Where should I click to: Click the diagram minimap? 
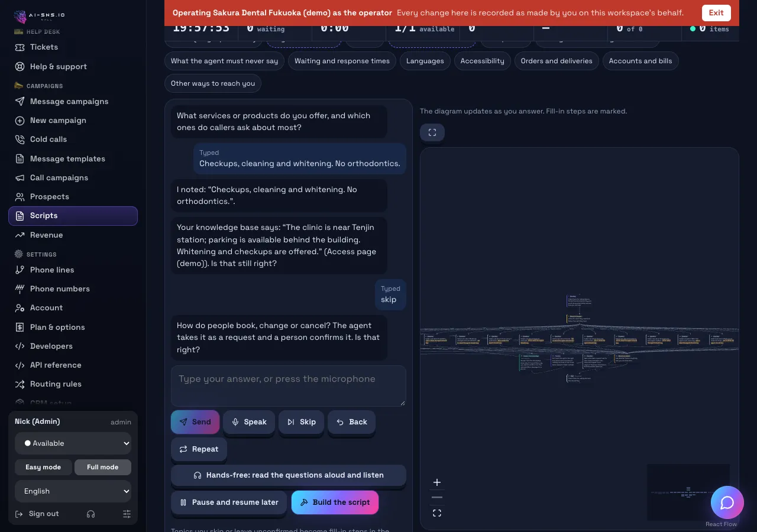(688, 492)
